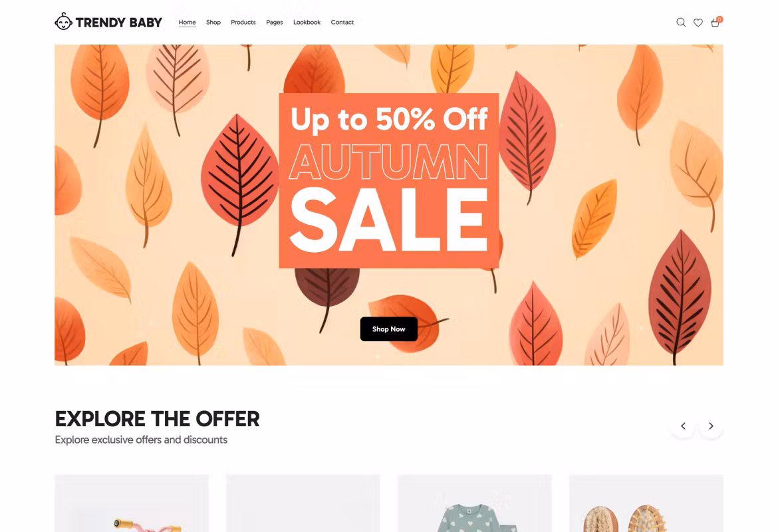Click the cart item count badge
The image size is (778, 532).
point(719,19)
